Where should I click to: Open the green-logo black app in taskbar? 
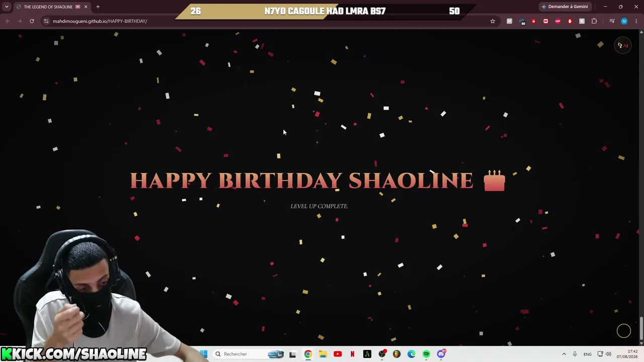coord(367,354)
